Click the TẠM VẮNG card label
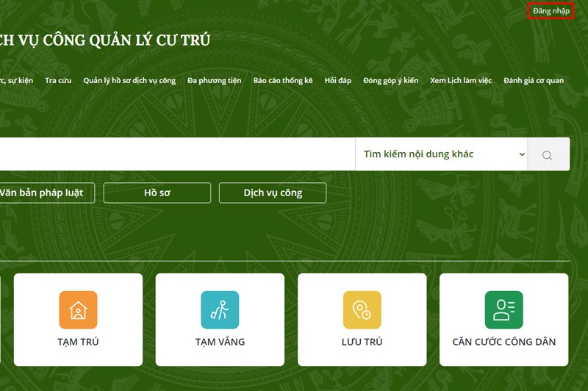Screen dimensions: 588x391 click(220, 342)
